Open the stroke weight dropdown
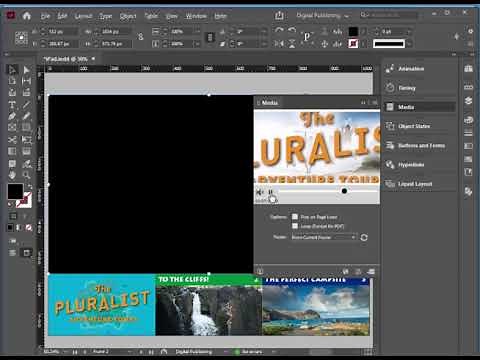This screenshot has height=360, width=480. click(410, 32)
